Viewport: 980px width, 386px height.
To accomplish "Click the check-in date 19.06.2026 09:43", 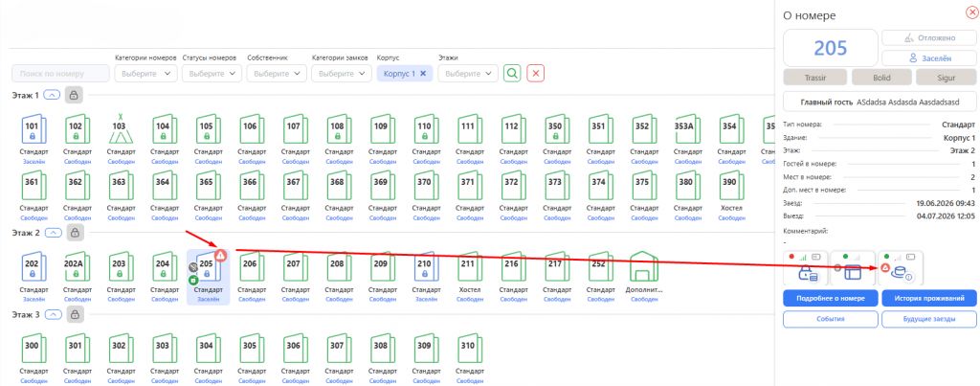I will tap(947, 203).
